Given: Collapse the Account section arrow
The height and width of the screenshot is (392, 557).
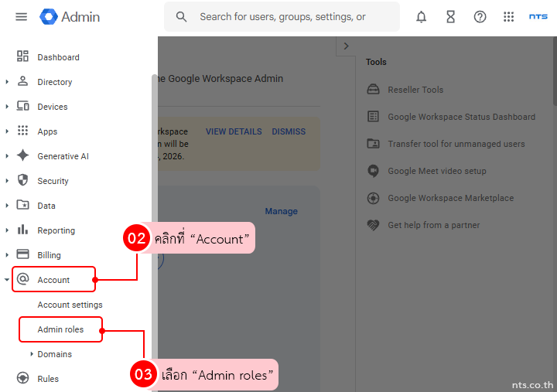Looking at the screenshot, I should click(x=7, y=279).
